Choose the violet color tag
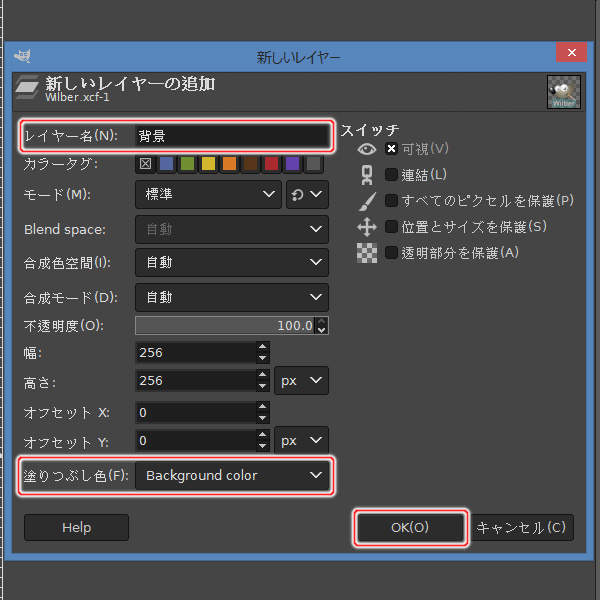This screenshot has width=600, height=600. pyautogui.click(x=292, y=164)
